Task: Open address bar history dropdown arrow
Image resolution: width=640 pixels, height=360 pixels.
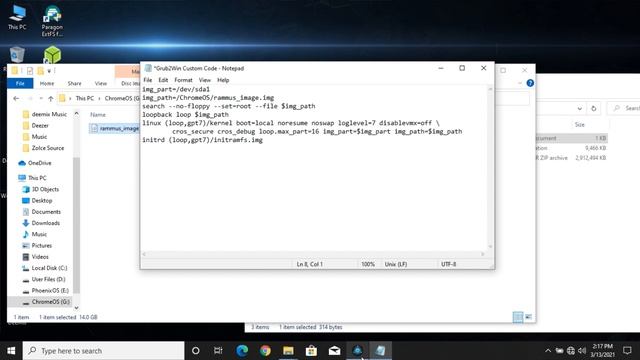Action: [x=580, y=109]
